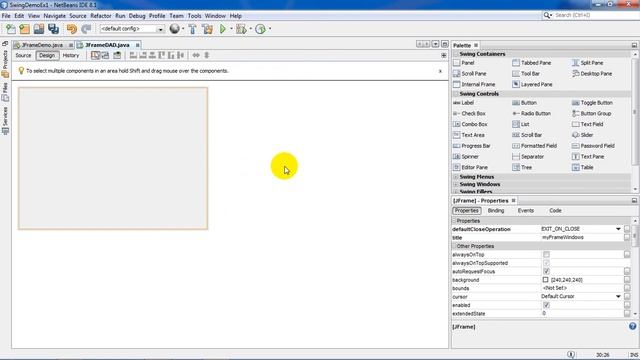The width and height of the screenshot is (640, 360).
Task: Click the Save All toolbar icon
Action: coord(53,29)
